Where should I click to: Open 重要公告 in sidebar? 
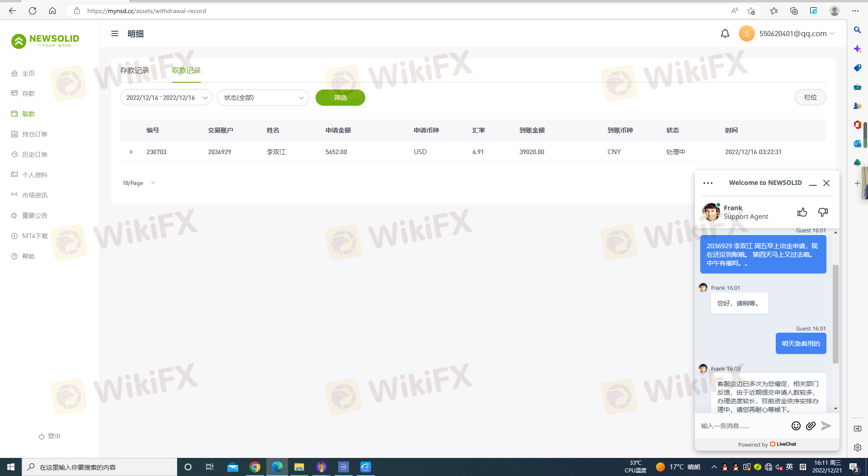35,216
